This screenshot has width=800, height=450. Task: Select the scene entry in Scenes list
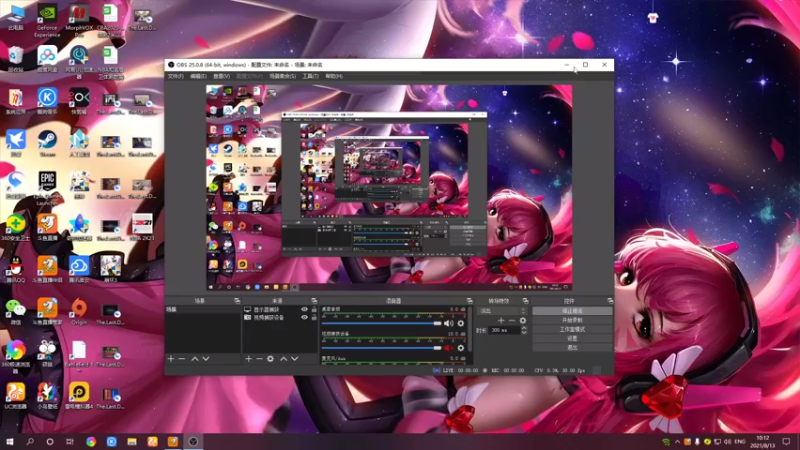coord(203,310)
